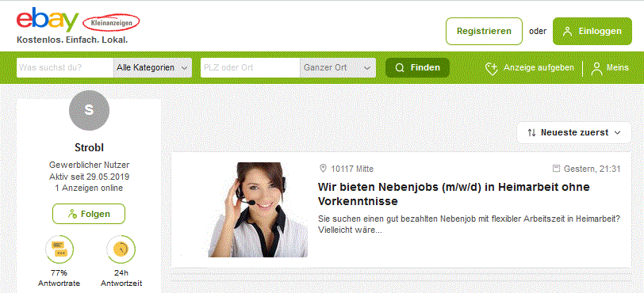
Task: Click the calendar icon beside Gestern, 21:31
Action: (x=557, y=168)
